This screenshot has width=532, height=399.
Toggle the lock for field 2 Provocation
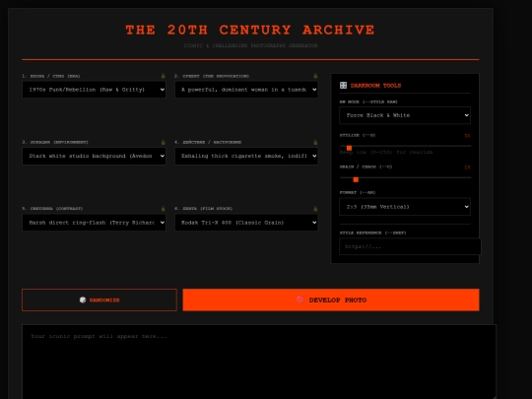tap(315, 76)
